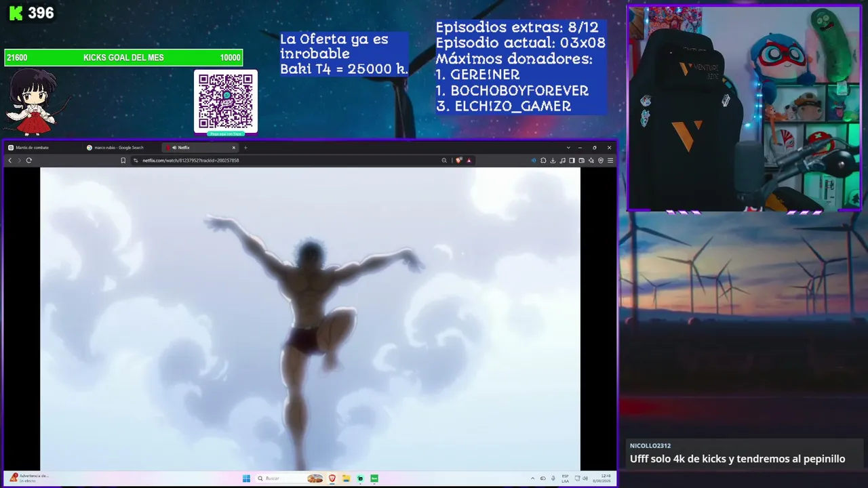Click the ESP LAA language indicator
The image size is (868, 488).
click(x=566, y=479)
